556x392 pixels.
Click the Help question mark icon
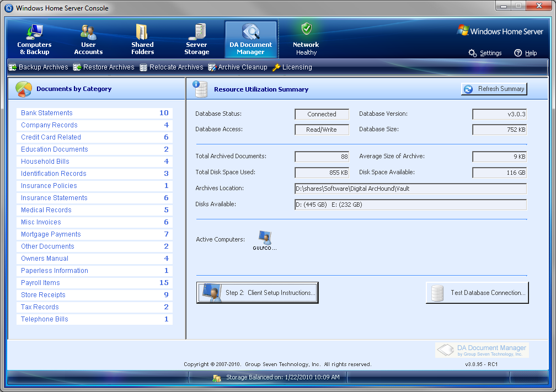(x=518, y=53)
